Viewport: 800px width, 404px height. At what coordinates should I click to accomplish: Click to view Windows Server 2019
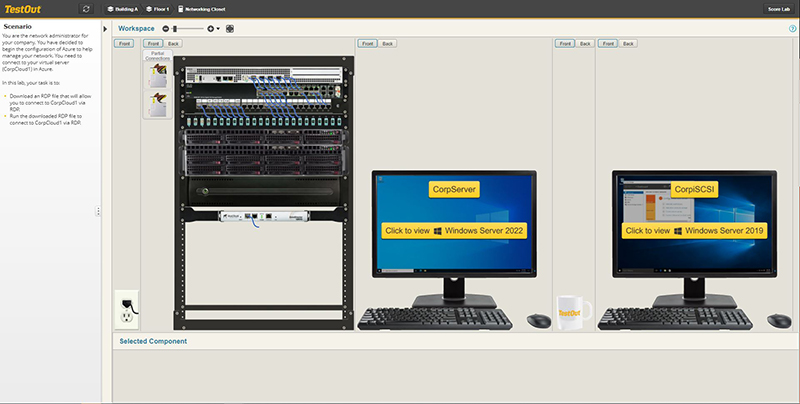tap(694, 231)
